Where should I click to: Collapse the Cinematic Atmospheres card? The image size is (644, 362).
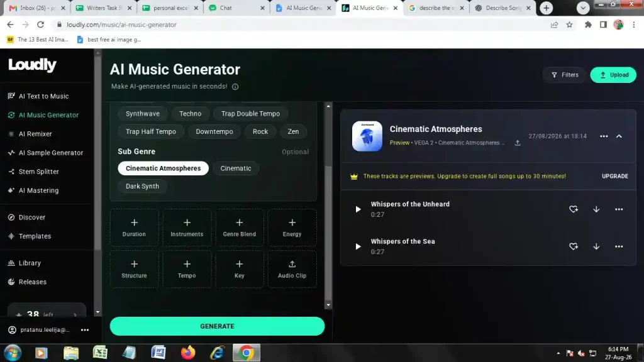tap(619, 136)
